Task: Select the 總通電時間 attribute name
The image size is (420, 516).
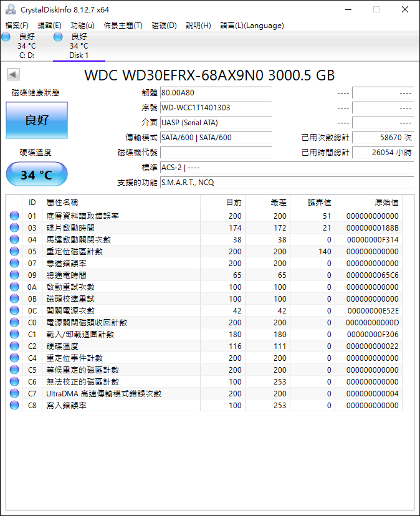Action: click(66, 275)
